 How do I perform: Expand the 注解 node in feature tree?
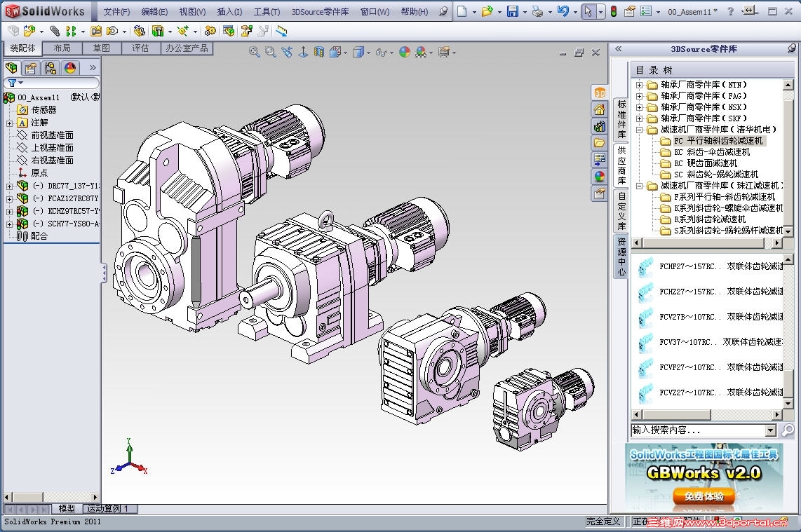(9, 123)
